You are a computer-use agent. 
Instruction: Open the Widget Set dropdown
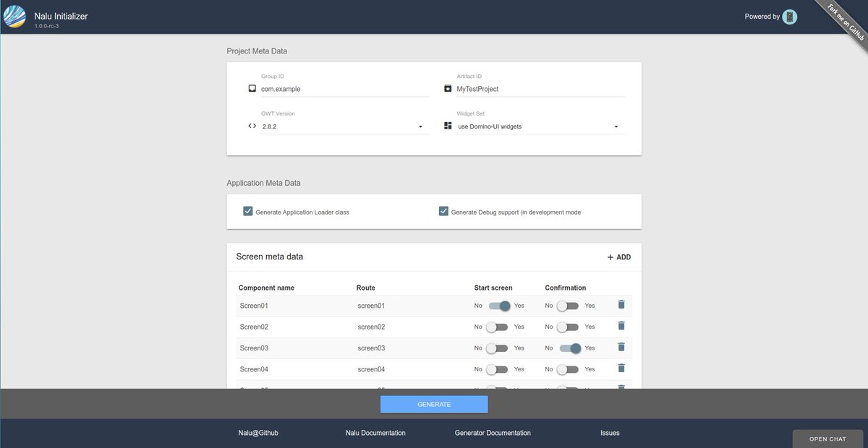(x=540, y=126)
